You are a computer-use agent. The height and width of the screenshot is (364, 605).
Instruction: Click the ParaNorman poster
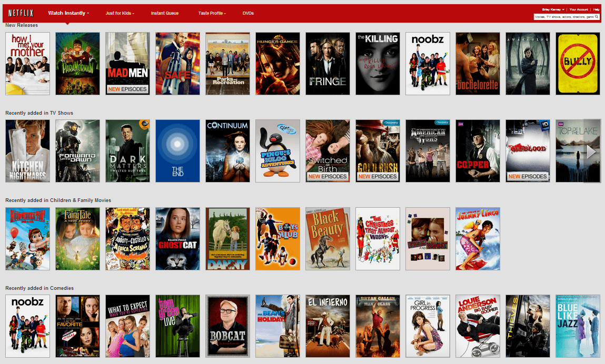[x=77, y=63]
